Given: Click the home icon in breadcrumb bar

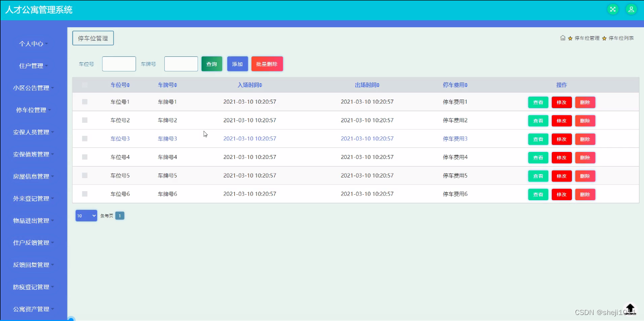Looking at the screenshot, I should 562,38.
